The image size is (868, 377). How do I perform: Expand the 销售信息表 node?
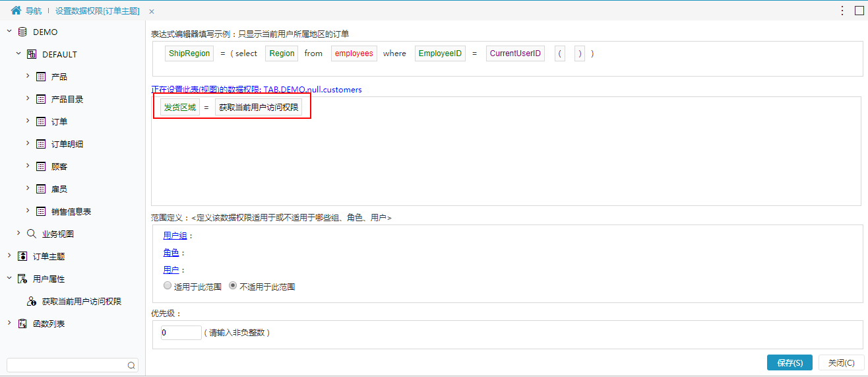point(28,211)
